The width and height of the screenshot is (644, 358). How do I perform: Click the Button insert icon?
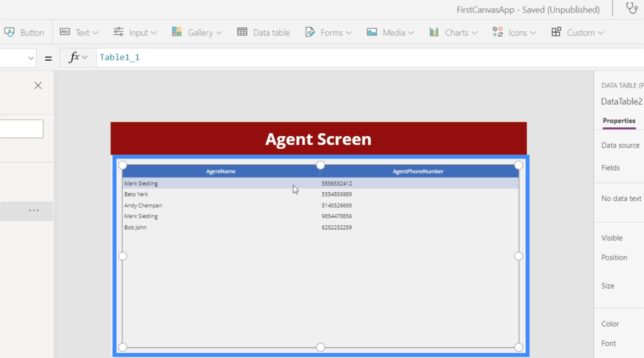click(10, 32)
